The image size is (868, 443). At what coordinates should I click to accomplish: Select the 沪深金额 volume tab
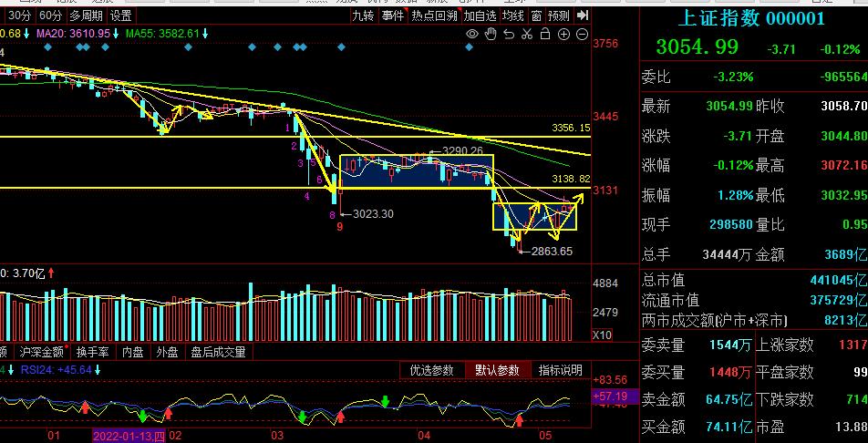click(42, 352)
